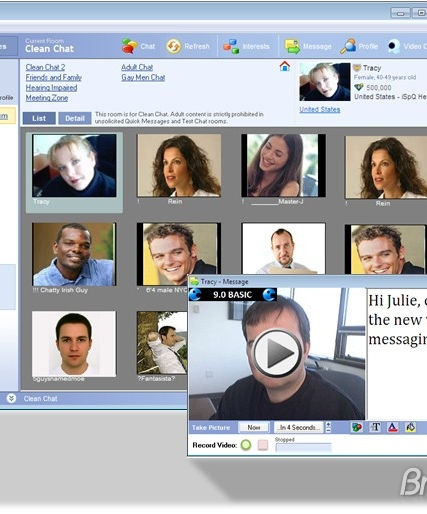Image resolution: width=427 pixels, height=514 pixels.
Task: Click the 'Female, 40-49 years old' text
Action: 385,77
